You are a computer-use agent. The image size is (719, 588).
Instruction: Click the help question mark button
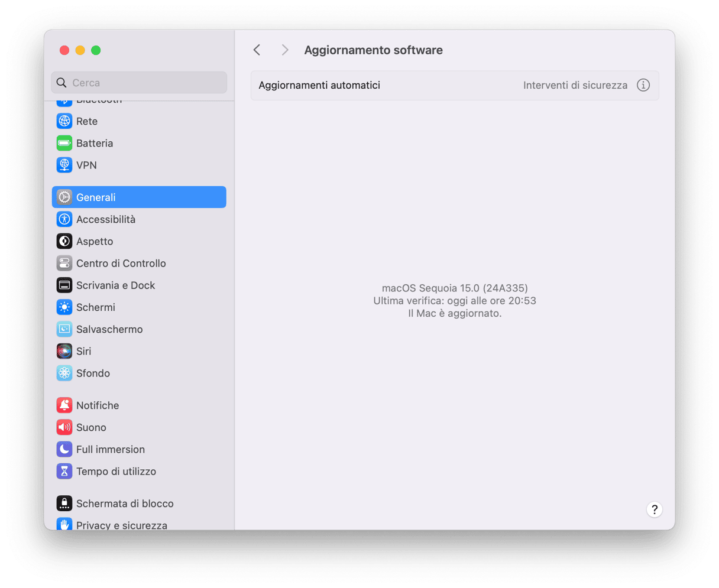[x=654, y=509]
